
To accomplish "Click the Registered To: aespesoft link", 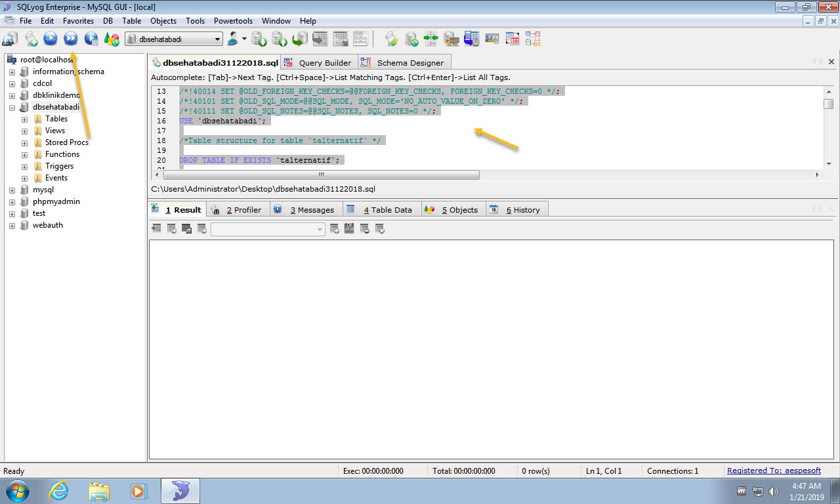I will click(774, 471).
